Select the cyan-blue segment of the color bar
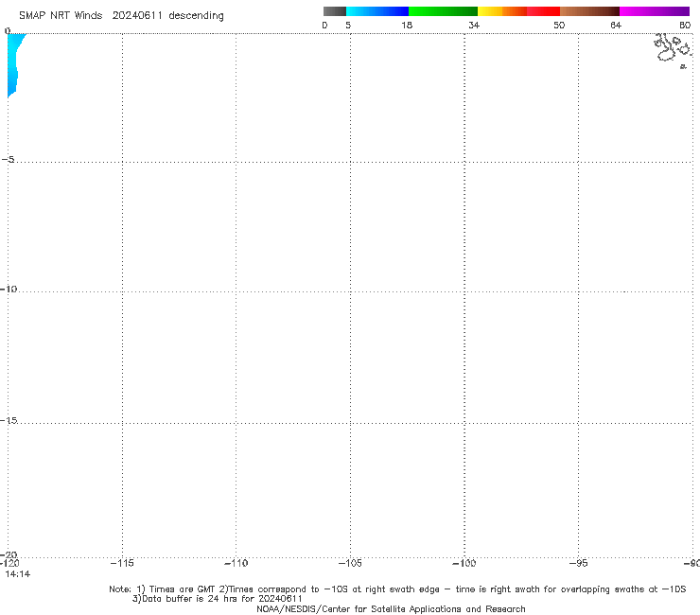Screen dimensions: 700x615 [377, 11]
